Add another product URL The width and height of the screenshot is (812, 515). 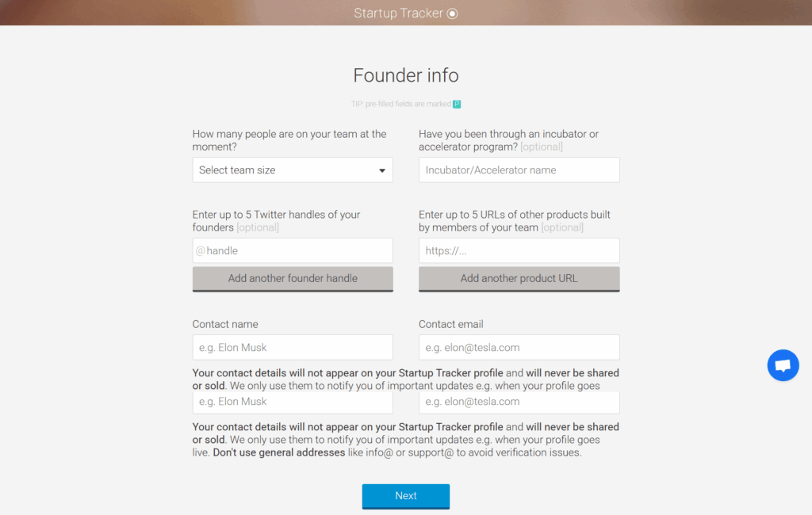click(519, 279)
